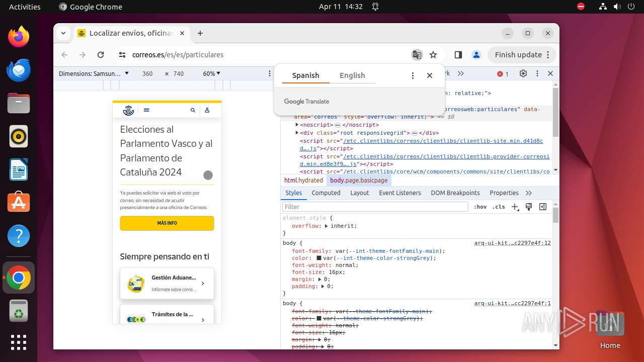Screen dimensions: 644x362
Task: Add a new style rule
Action: click(x=515, y=207)
